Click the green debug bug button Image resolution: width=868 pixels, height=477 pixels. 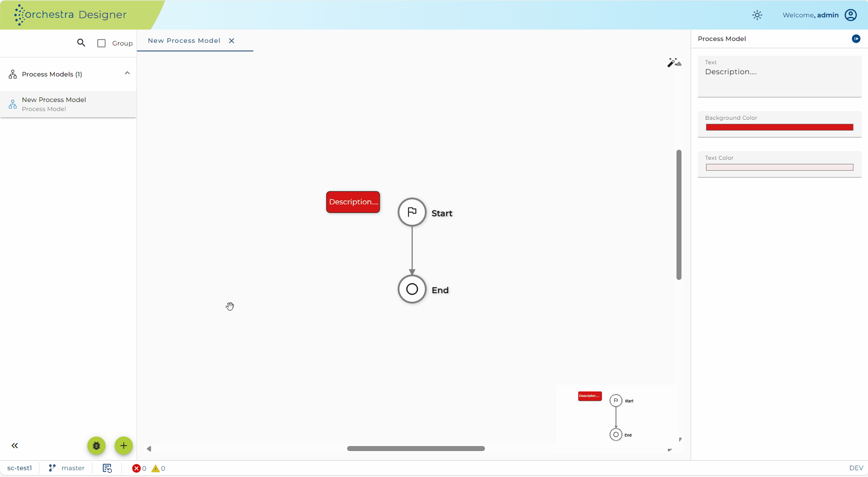click(96, 446)
